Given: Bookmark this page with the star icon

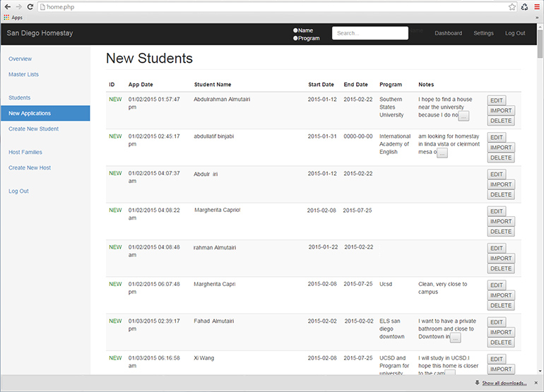Looking at the screenshot, I should [x=512, y=6].
